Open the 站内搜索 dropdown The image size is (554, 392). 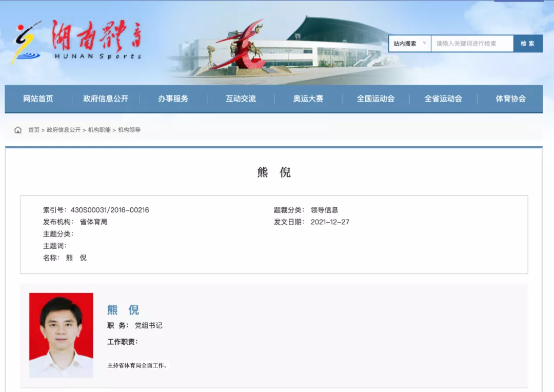[409, 44]
